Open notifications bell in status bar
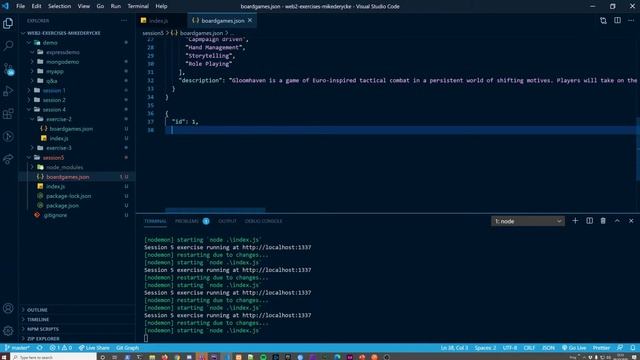The width and height of the screenshot is (640, 360). click(x=632, y=348)
